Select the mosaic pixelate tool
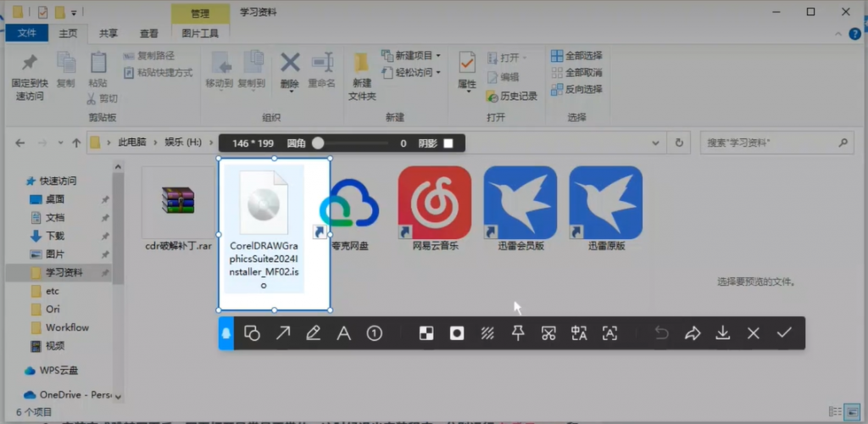The image size is (868, 424). pos(426,333)
